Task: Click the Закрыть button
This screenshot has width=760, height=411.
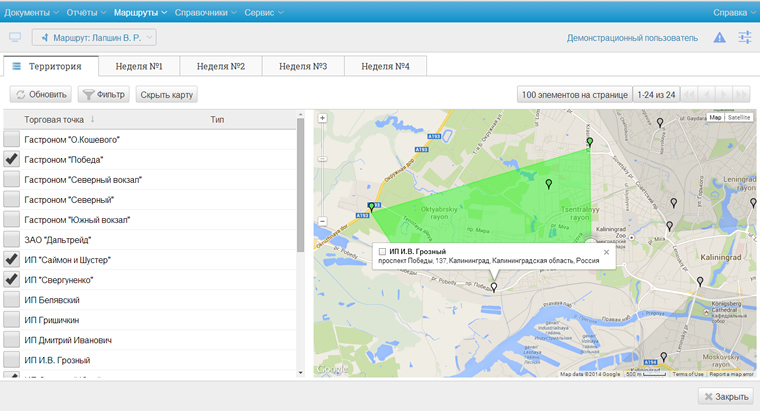Action: pyautogui.click(x=726, y=396)
